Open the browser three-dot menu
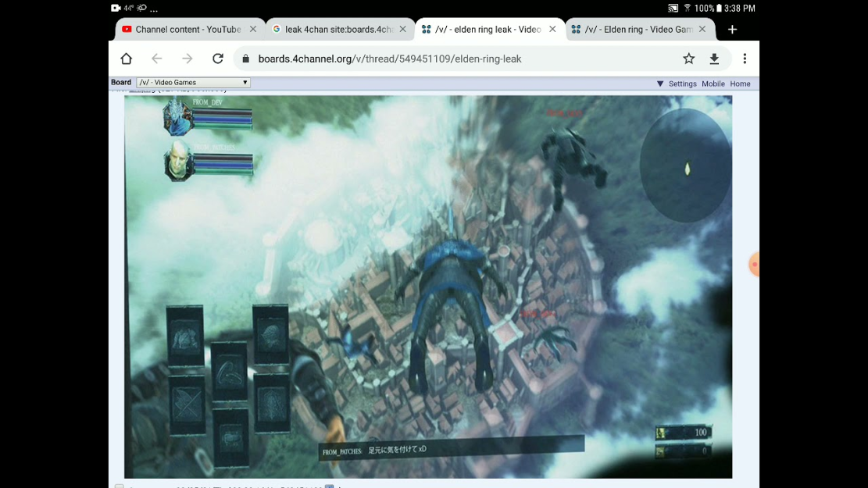The image size is (868, 488). (x=745, y=59)
